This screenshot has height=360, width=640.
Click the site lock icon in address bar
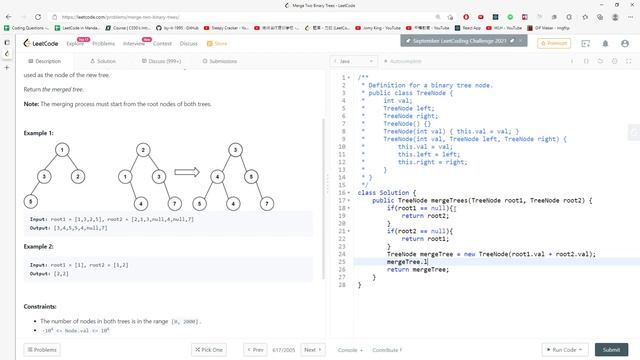coord(54,17)
